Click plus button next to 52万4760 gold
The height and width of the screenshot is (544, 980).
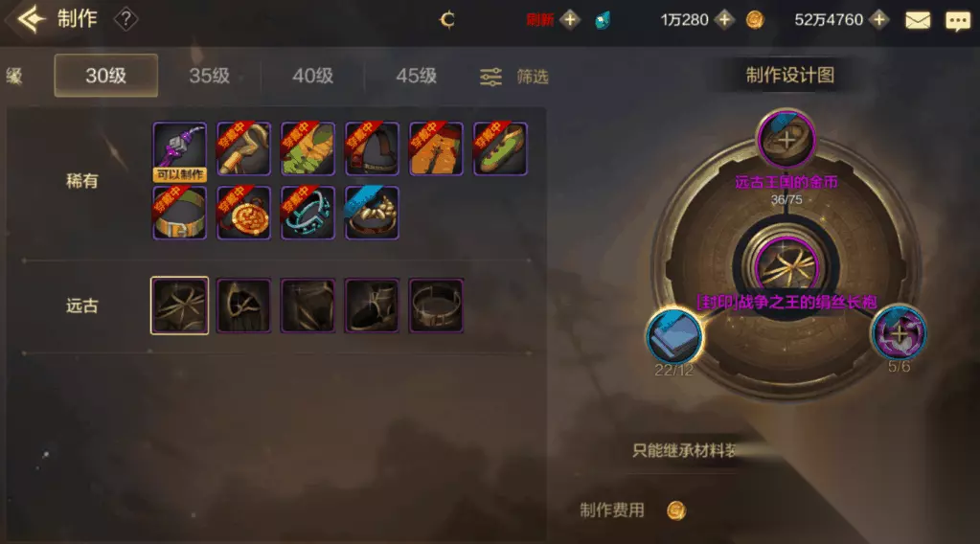point(879,20)
